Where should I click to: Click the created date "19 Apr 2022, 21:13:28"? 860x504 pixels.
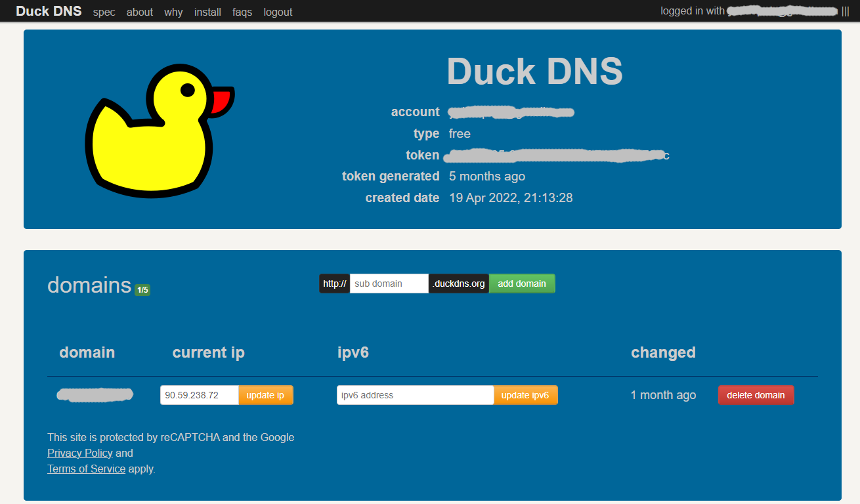pyautogui.click(x=511, y=198)
